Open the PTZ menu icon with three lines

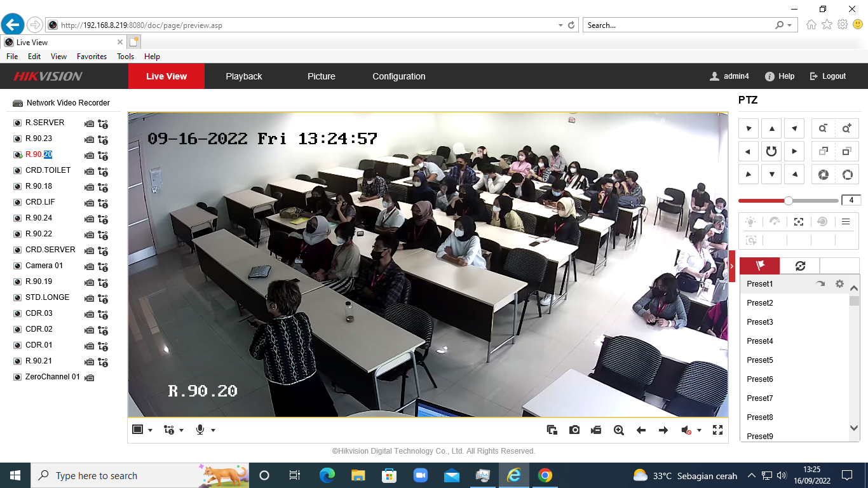pyautogui.click(x=846, y=222)
